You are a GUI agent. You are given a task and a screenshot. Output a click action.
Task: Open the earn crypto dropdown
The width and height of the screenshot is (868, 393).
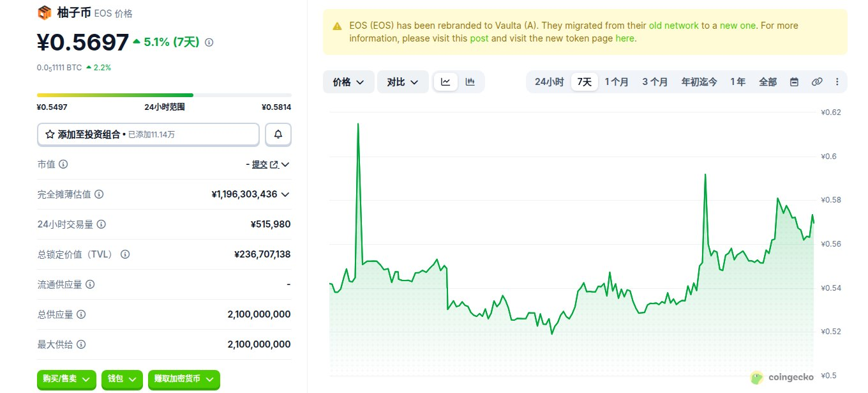184,379
